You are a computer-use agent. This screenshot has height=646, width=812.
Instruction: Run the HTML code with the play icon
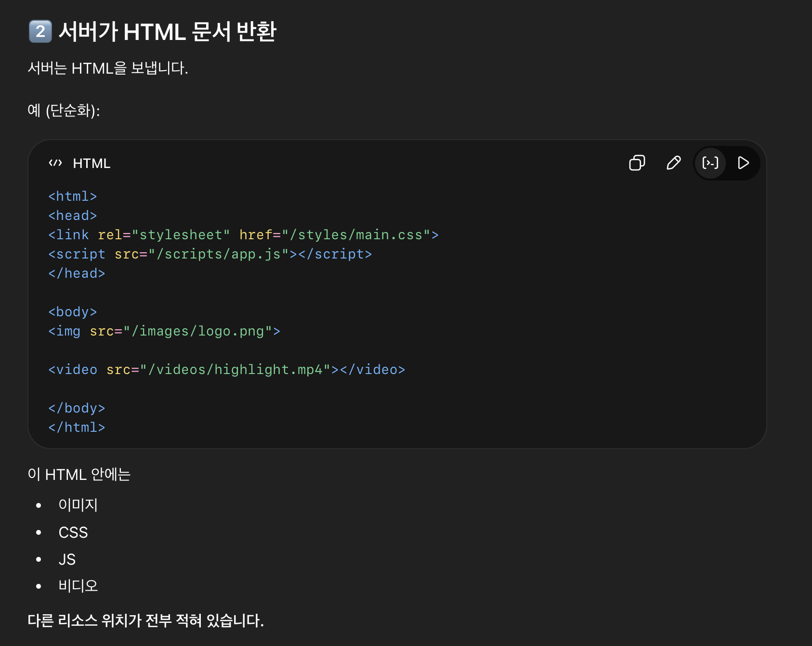click(x=743, y=163)
